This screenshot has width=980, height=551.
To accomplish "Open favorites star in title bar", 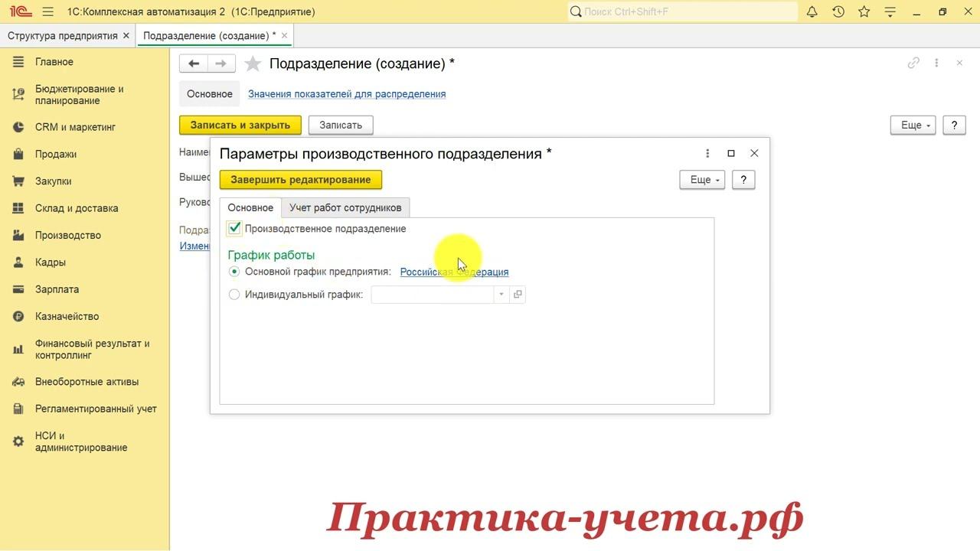I will (x=864, y=11).
